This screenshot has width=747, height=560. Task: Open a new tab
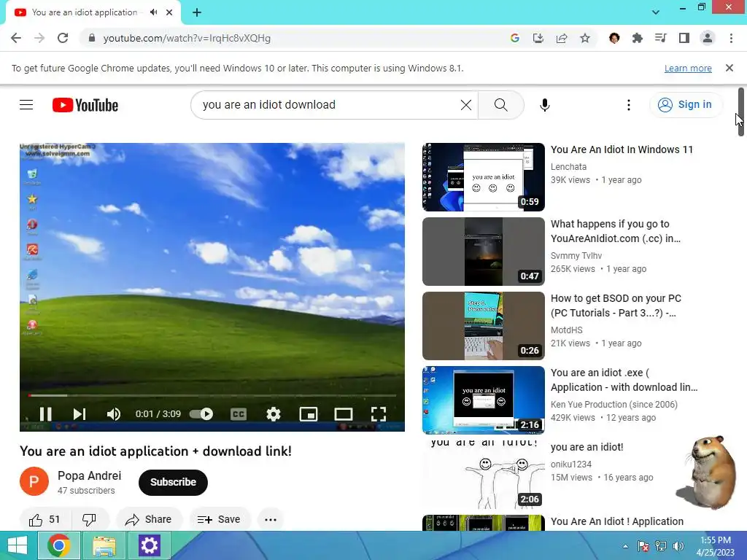point(197,12)
